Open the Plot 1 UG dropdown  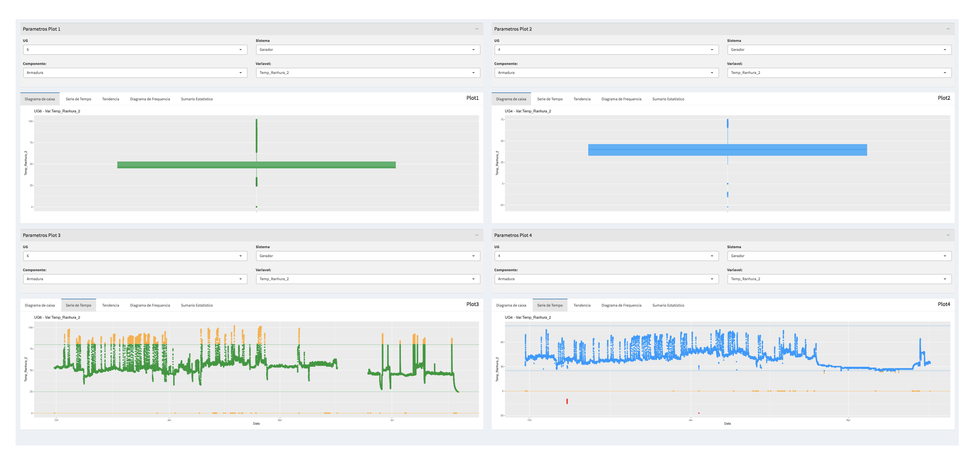click(x=135, y=50)
